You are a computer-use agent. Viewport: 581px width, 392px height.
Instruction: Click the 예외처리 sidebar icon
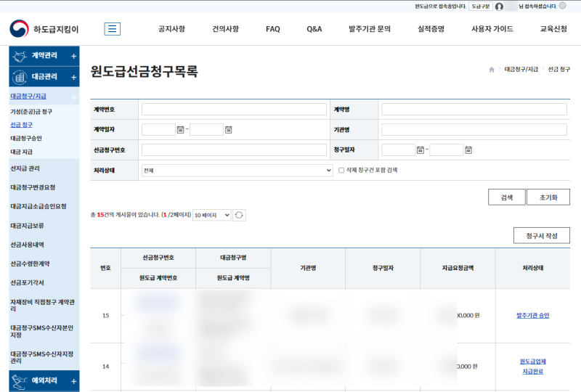click(20, 381)
